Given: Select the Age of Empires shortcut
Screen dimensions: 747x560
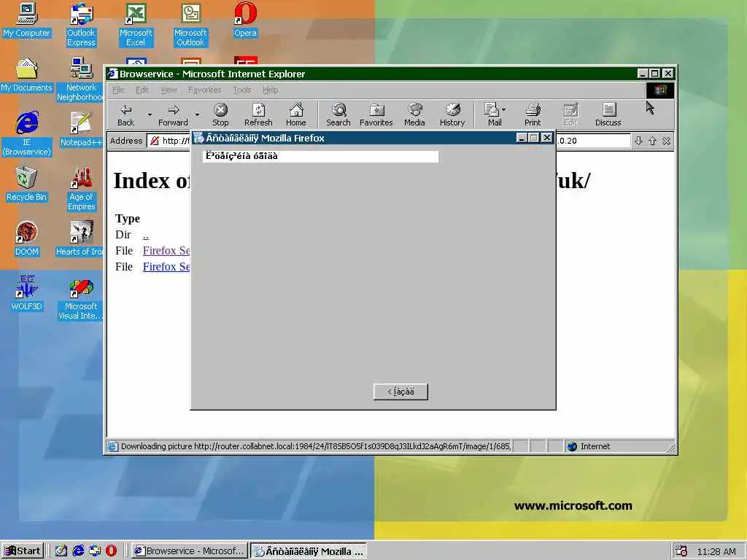Looking at the screenshot, I should click(82, 189).
